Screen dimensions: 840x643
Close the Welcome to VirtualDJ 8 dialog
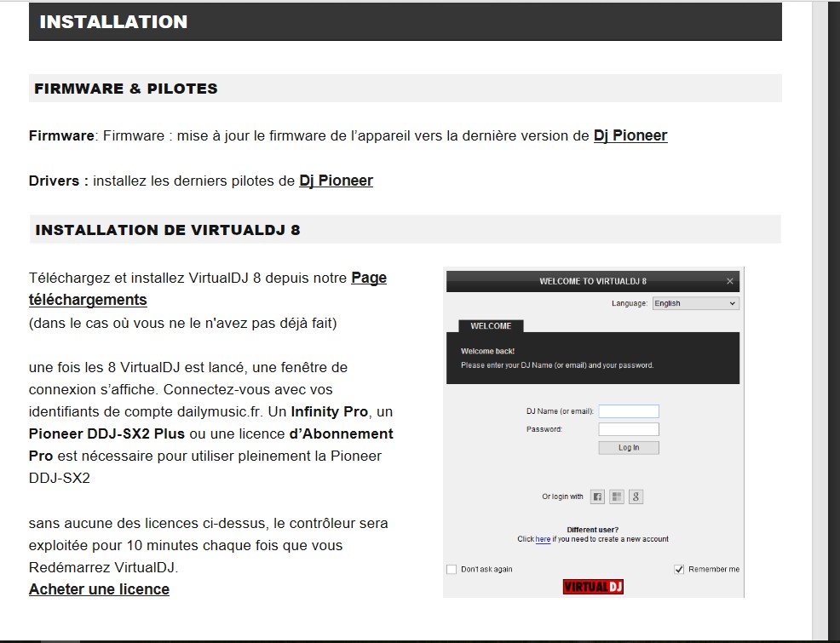(x=729, y=281)
